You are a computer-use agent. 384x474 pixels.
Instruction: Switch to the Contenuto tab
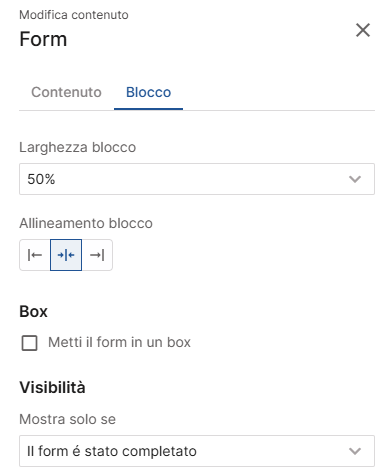click(66, 92)
